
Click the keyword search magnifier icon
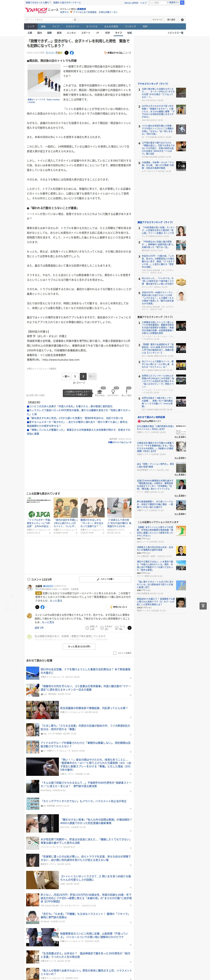point(75,19)
